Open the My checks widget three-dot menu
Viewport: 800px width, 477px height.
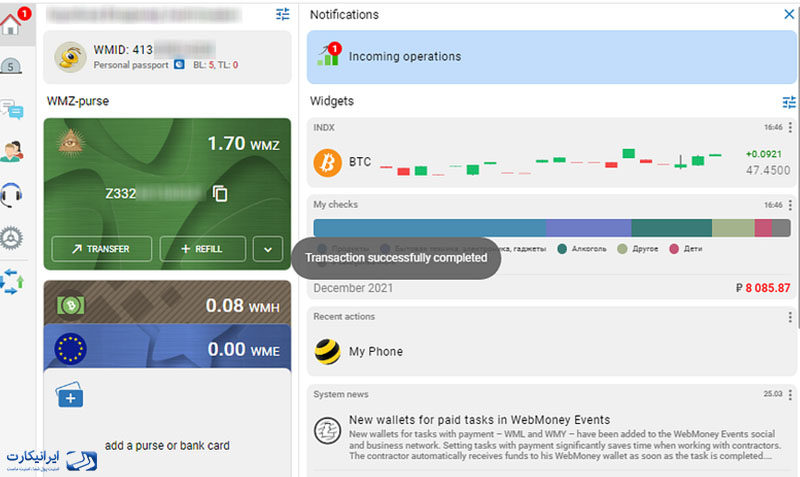point(790,205)
